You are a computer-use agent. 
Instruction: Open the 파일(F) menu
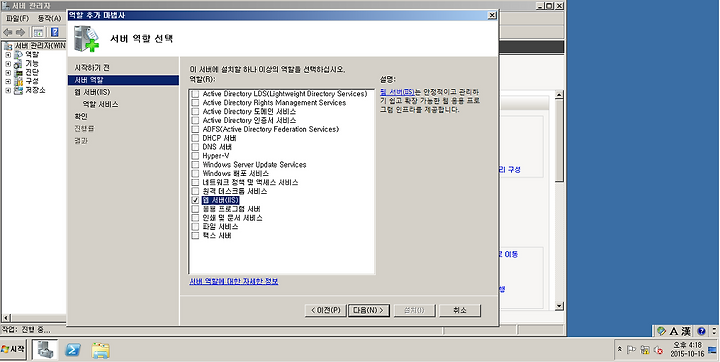[17, 18]
